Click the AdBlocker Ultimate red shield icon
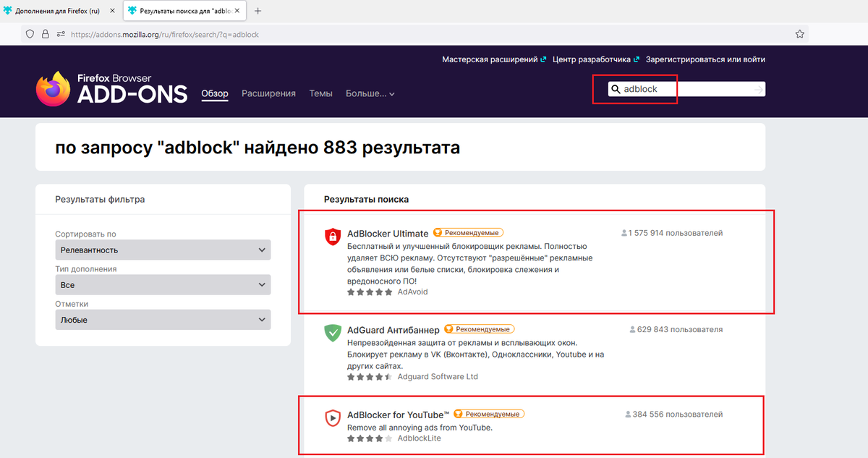This screenshot has width=868, height=458. pos(332,237)
